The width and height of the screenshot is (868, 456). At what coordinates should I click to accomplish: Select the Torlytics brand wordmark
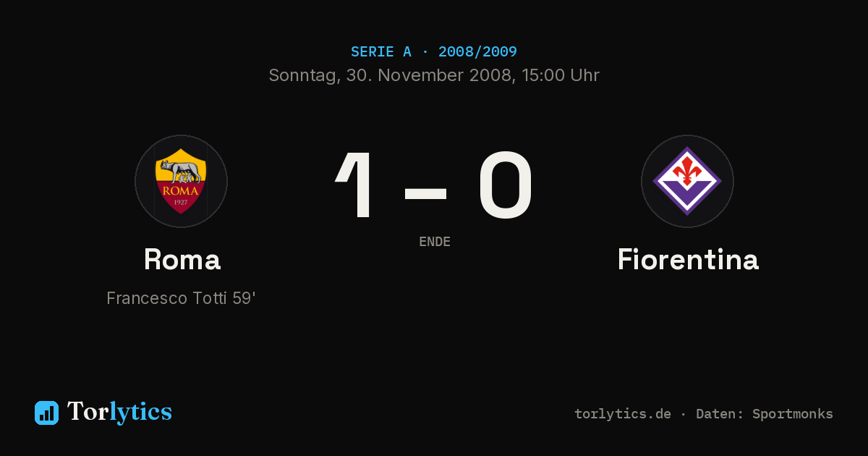click(119, 412)
